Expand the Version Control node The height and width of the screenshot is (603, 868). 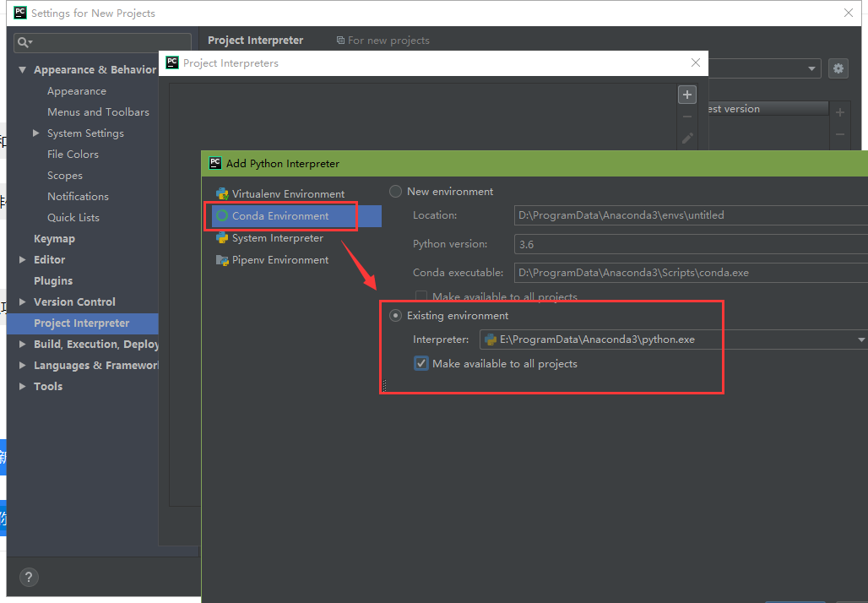22,301
